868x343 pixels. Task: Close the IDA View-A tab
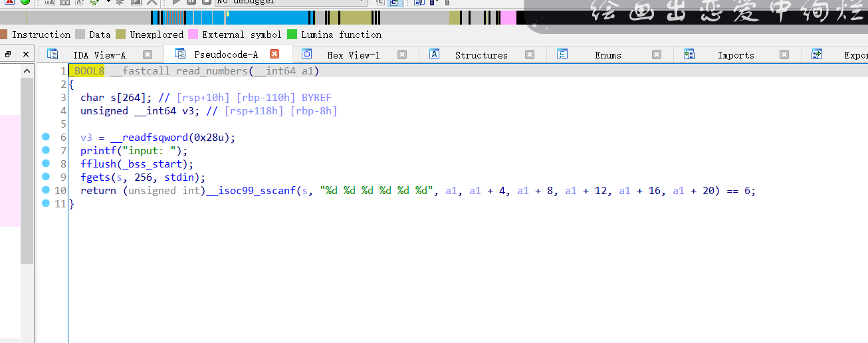point(148,55)
